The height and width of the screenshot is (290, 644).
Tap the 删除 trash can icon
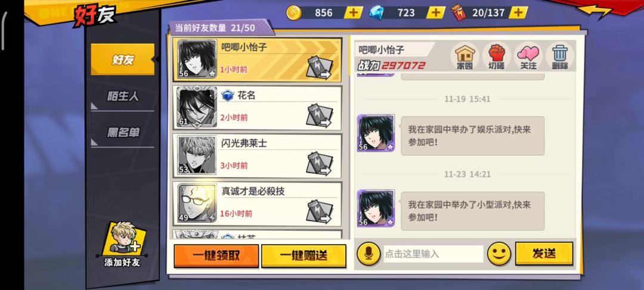tap(560, 56)
